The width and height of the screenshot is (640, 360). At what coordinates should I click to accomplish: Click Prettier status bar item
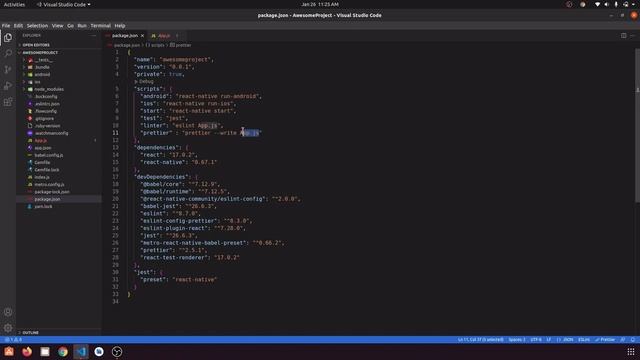pyautogui.click(x=605, y=340)
